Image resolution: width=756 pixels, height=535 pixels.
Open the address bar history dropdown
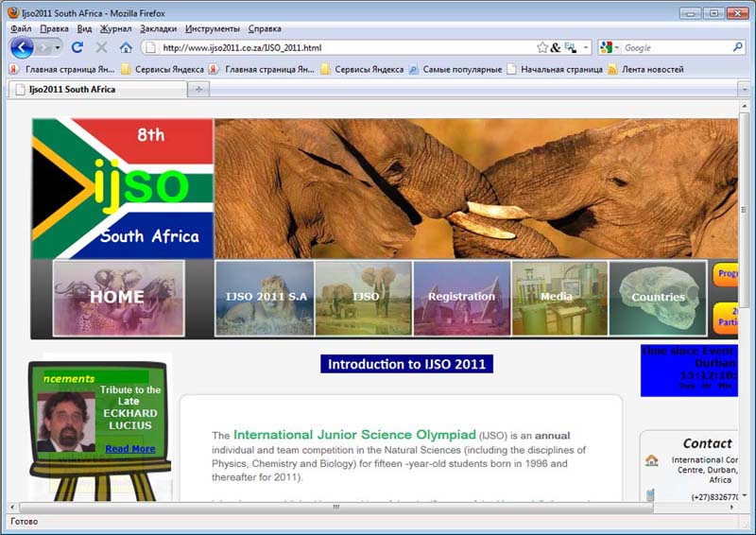[586, 47]
